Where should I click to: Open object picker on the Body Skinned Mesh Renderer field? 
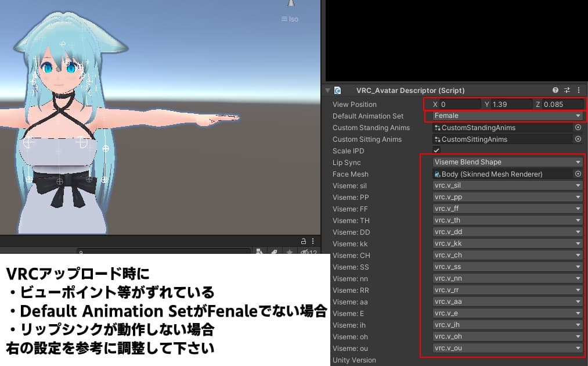tap(578, 174)
